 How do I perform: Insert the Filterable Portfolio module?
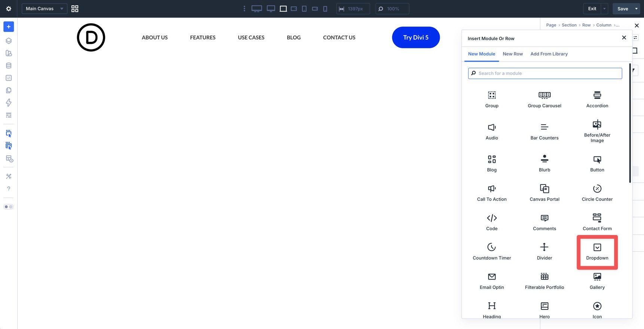pos(545,281)
